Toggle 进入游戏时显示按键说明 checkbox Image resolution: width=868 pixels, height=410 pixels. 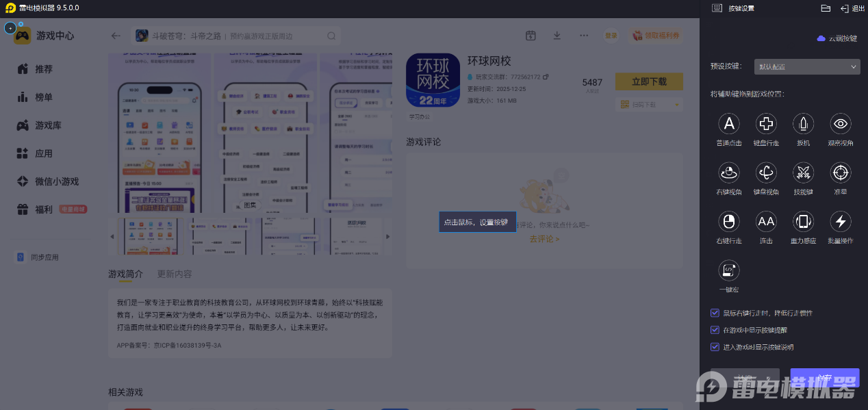click(x=715, y=347)
